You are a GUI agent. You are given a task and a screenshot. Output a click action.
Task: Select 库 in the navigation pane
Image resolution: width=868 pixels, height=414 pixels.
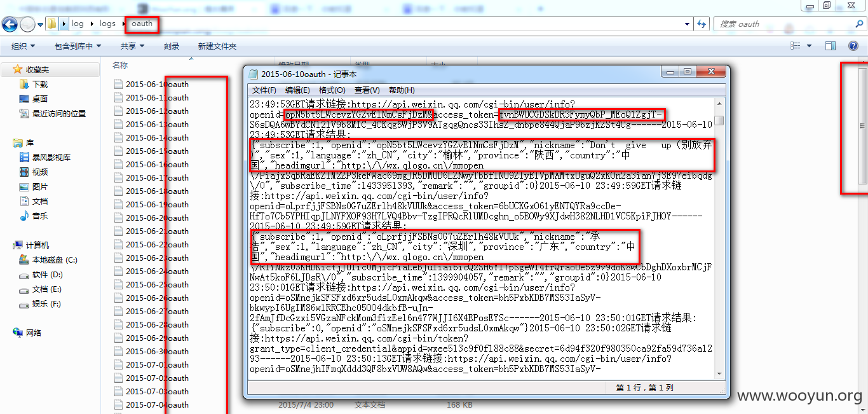(x=29, y=142)
